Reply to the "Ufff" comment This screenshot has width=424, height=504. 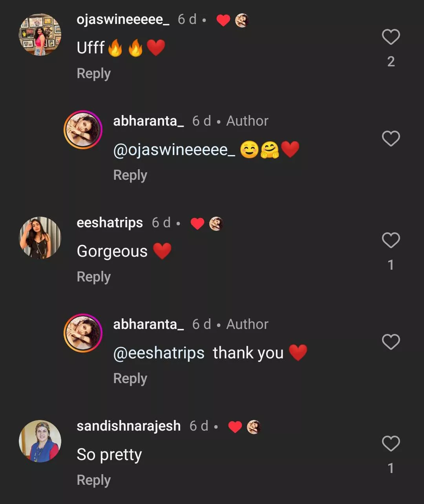[93, 73]
